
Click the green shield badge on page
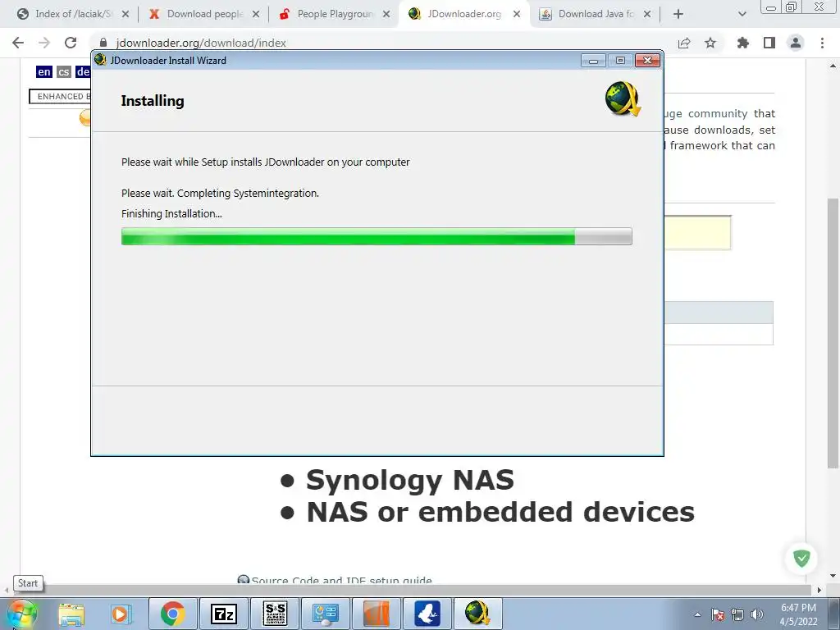(x=801, y=558)
